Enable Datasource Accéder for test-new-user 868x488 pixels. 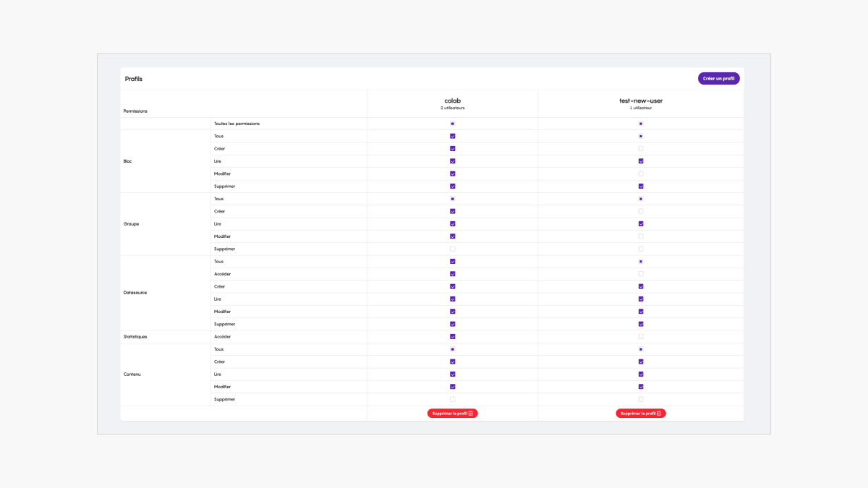(x=641, y=274)
